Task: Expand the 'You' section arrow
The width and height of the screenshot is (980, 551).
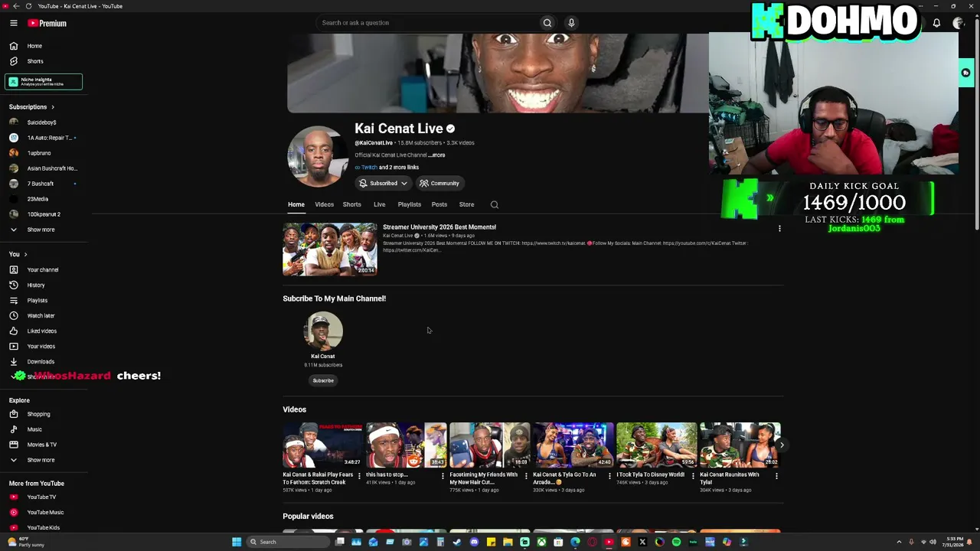Action: click(x=25, y=255)
